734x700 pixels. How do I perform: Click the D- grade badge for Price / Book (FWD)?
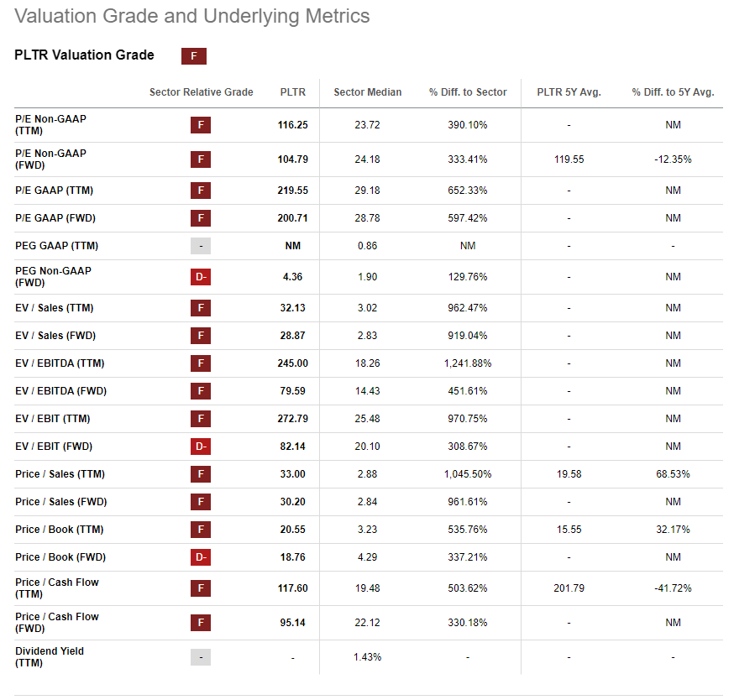tap(201, 557)
